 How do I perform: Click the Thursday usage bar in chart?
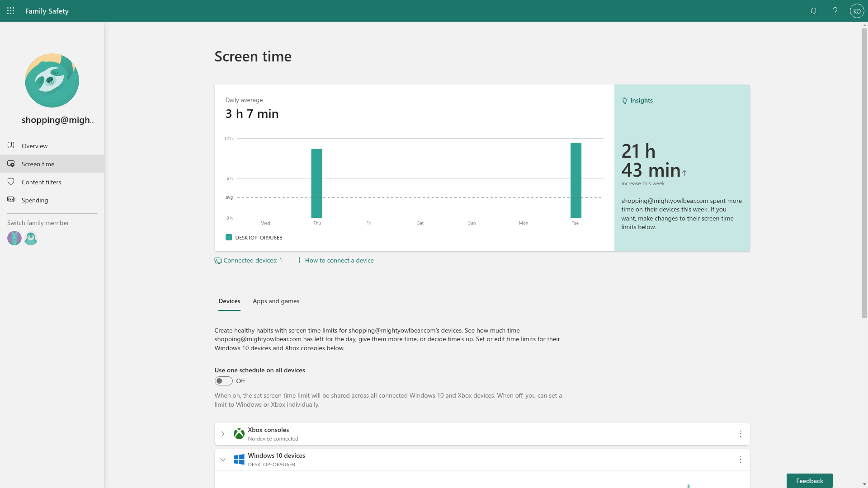click(316, 183)
